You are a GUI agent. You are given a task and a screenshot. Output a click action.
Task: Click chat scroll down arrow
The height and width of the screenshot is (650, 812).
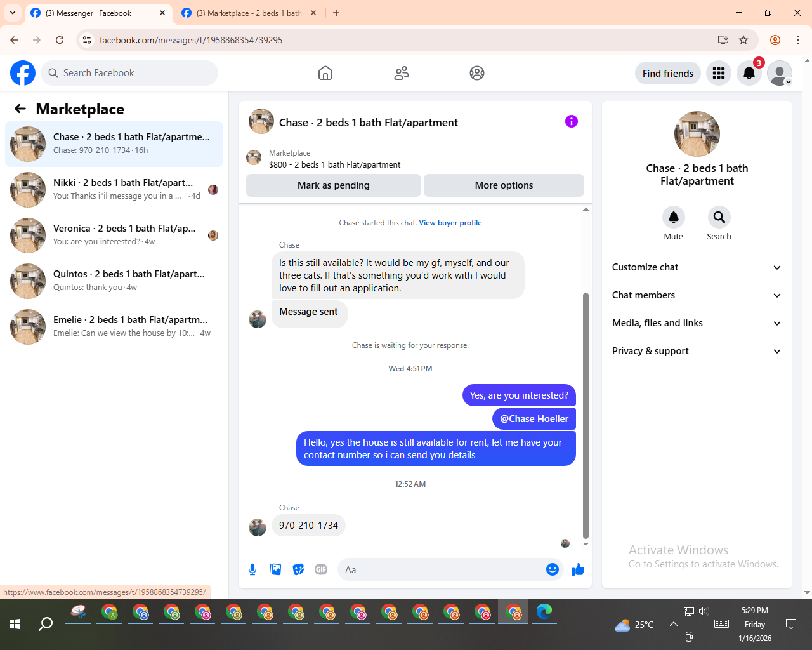tap(586, 545)
